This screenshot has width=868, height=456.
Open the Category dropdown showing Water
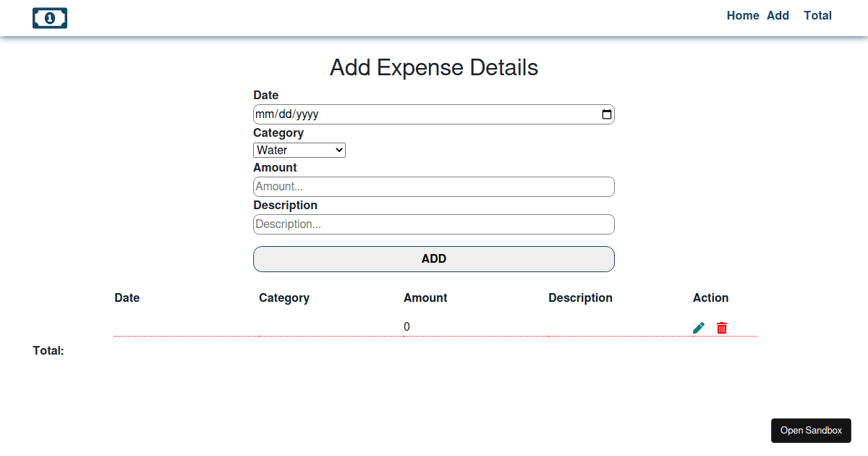point(299,150)
